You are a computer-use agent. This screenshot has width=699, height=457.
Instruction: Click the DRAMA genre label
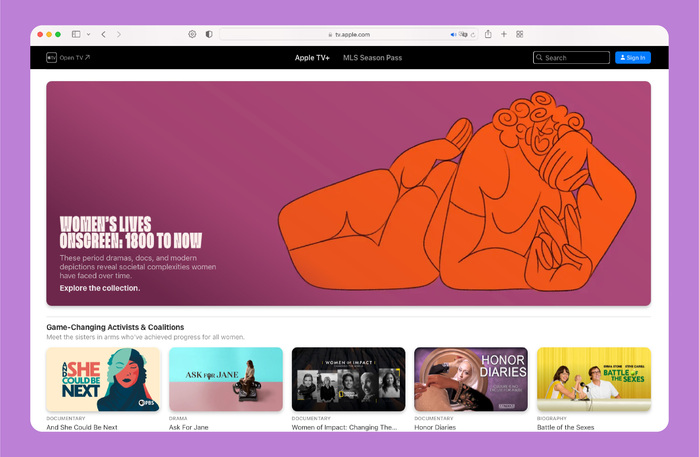pyautogui.click(x=178, y=418)
